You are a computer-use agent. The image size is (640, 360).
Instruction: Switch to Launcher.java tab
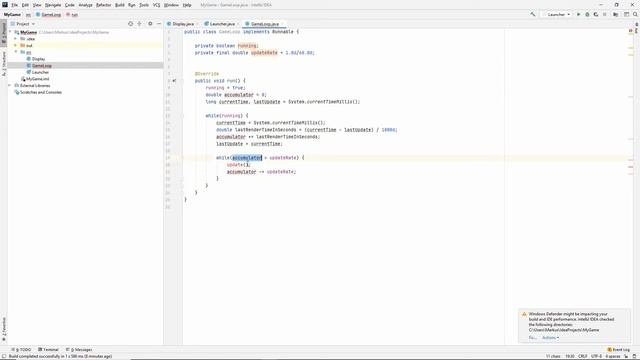pos(221,24)
